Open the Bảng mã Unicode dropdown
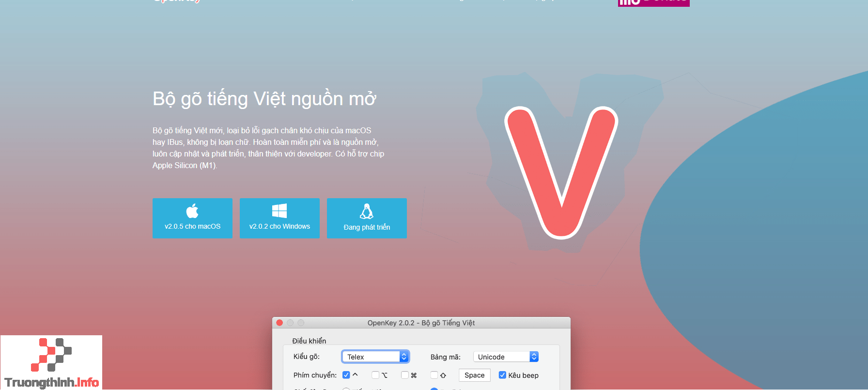 click(x=506, y=357)
